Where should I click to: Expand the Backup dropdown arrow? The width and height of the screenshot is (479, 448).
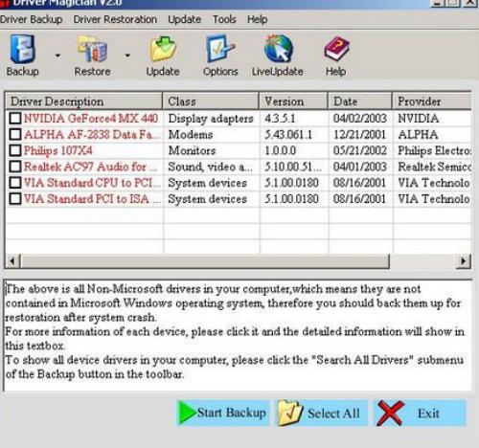click(x=57, y=56)
